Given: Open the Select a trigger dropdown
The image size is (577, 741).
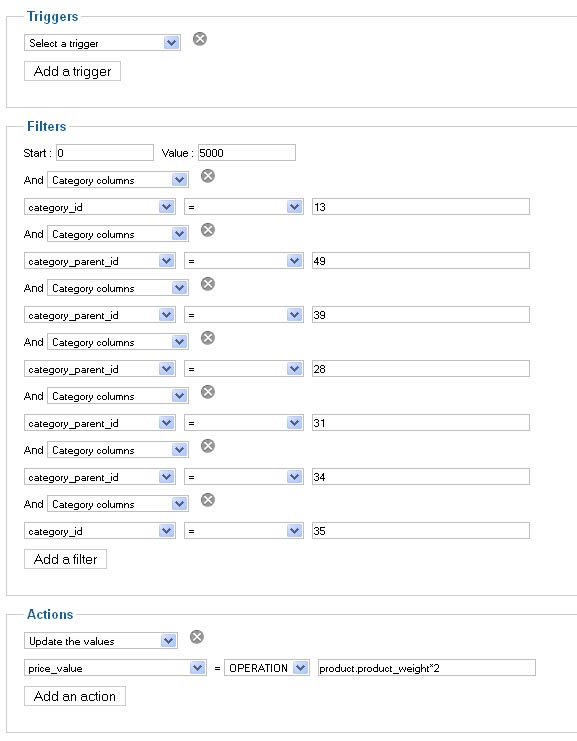Looking at the screenshot, I should click(102, 43).
